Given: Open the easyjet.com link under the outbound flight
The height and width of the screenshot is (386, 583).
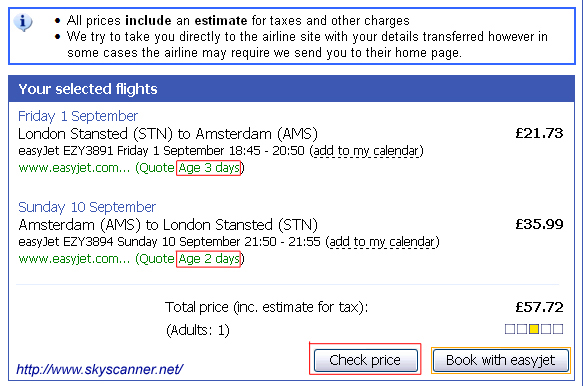Looking at the screenshot, I should tap(74, 168).
